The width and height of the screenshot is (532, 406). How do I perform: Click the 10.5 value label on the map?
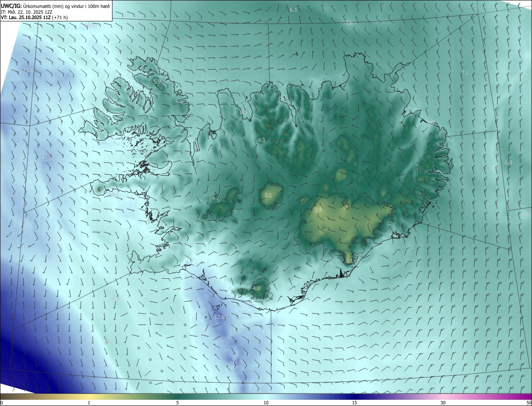pyautogui.click(x=114, y=194)
